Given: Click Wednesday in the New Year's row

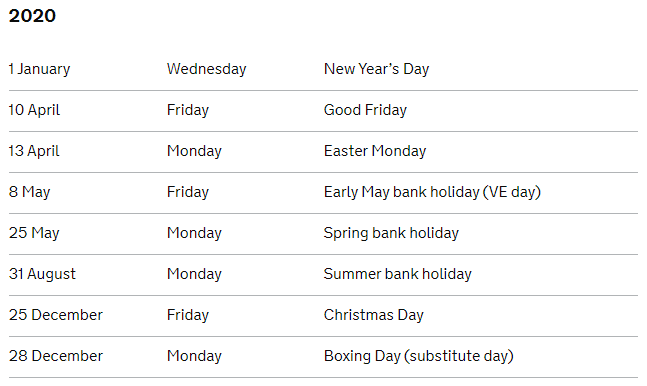Looking at the screenshot, I should tap(206, 69).
